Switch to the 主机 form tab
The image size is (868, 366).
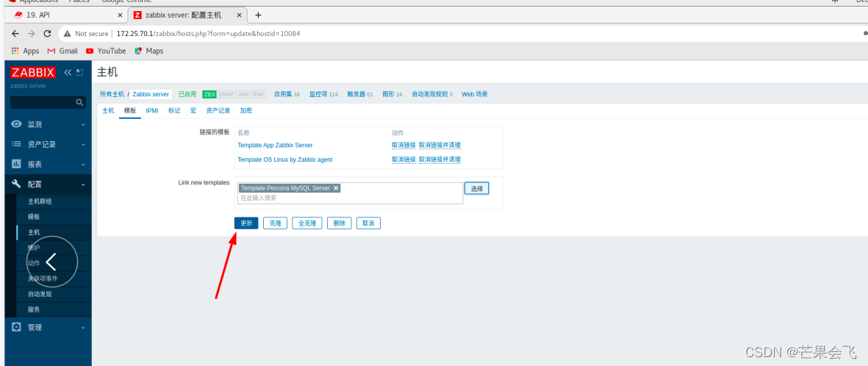[108, 111]
